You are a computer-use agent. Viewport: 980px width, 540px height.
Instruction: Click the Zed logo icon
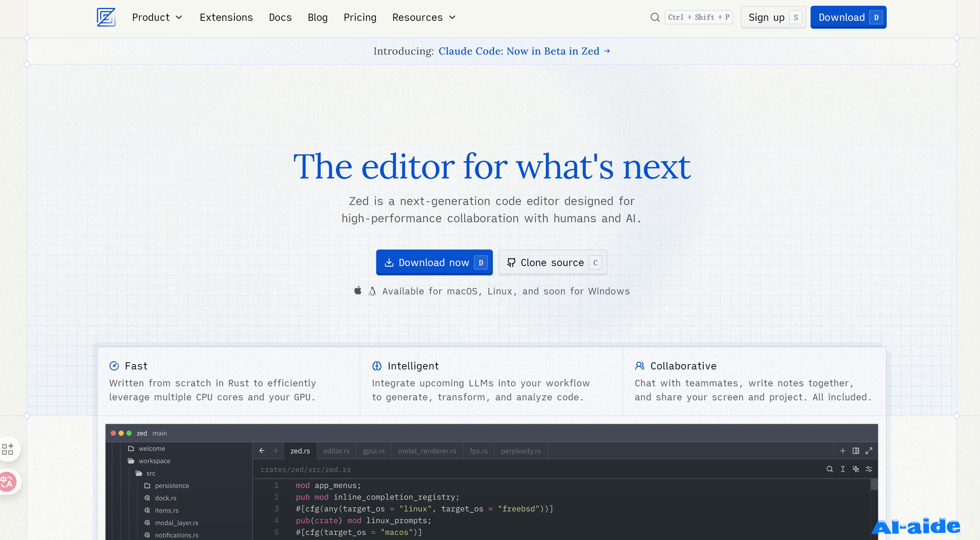(x=106, y=18)
